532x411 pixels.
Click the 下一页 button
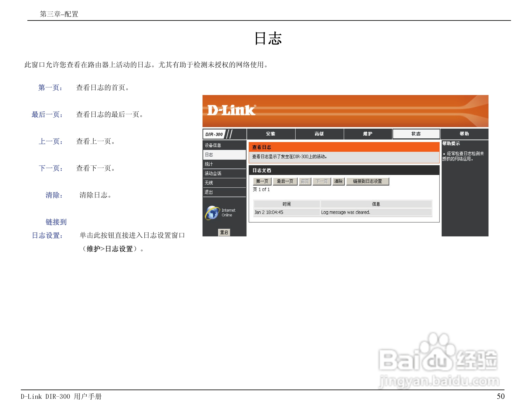(322, 181)
